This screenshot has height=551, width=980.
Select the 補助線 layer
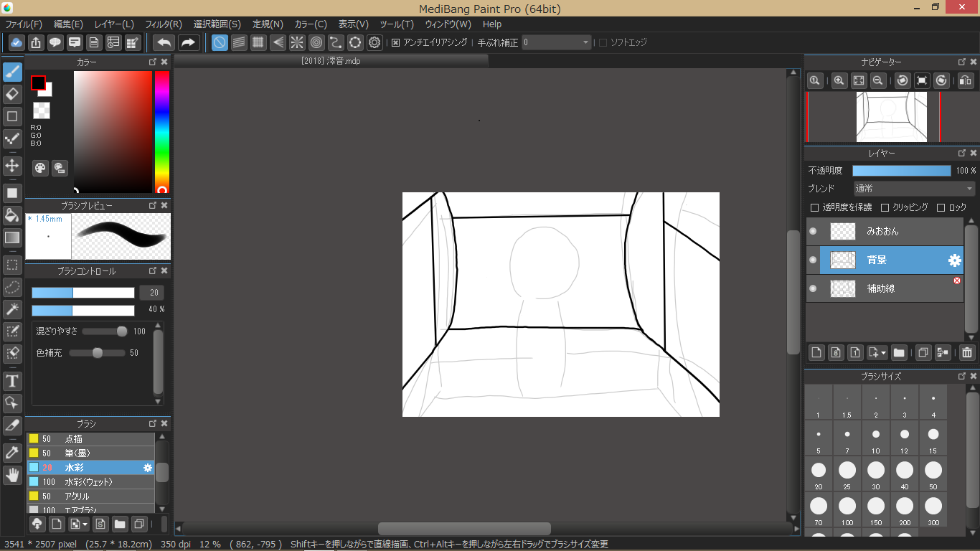881,288
